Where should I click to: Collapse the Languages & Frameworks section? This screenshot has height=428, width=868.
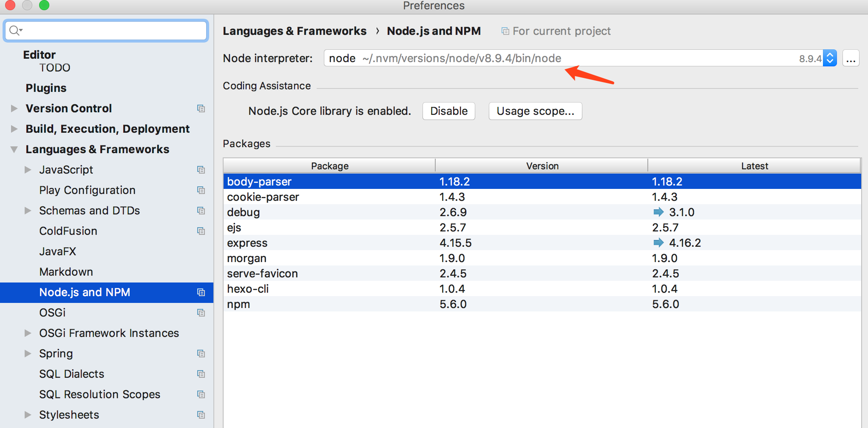pos(14,149)
